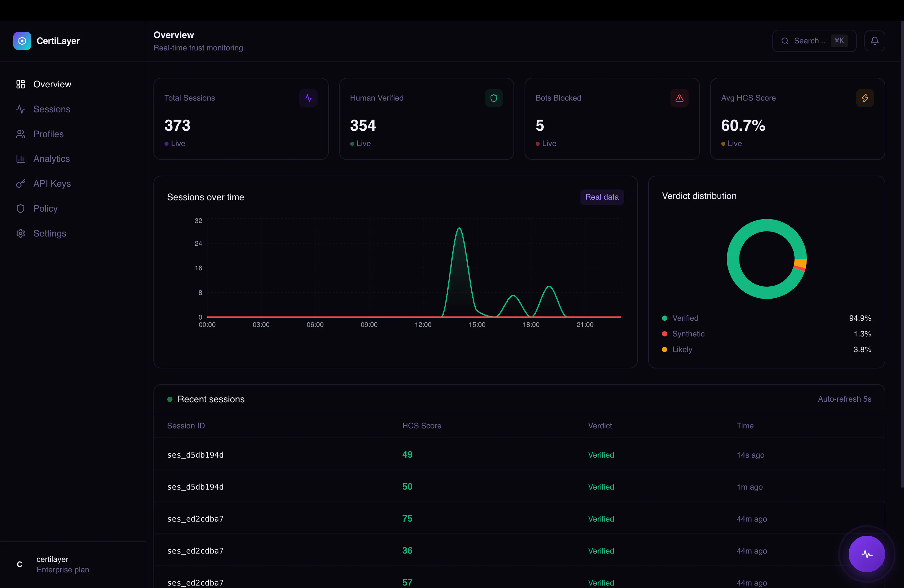The image size is (904, 588).
Task: Click the Search input field
Action: (814, 41)
